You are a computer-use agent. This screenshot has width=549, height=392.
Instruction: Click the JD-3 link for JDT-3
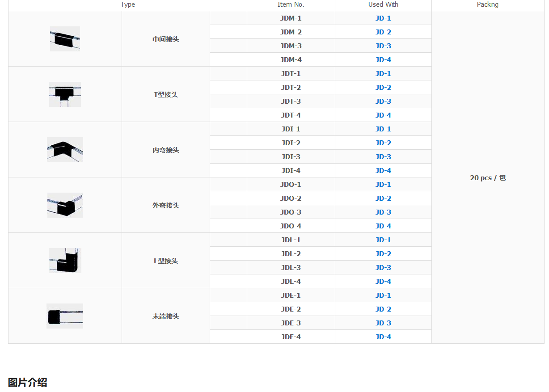coord(383,101)
